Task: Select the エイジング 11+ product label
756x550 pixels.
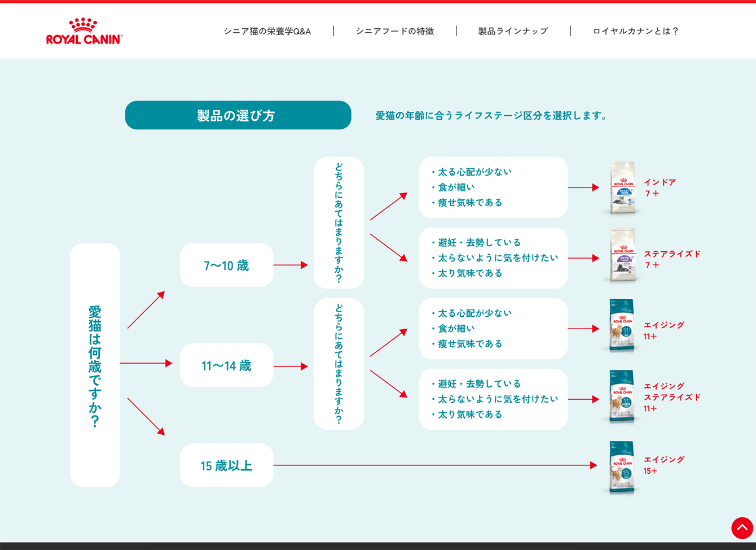Action: tap(664, 330)
